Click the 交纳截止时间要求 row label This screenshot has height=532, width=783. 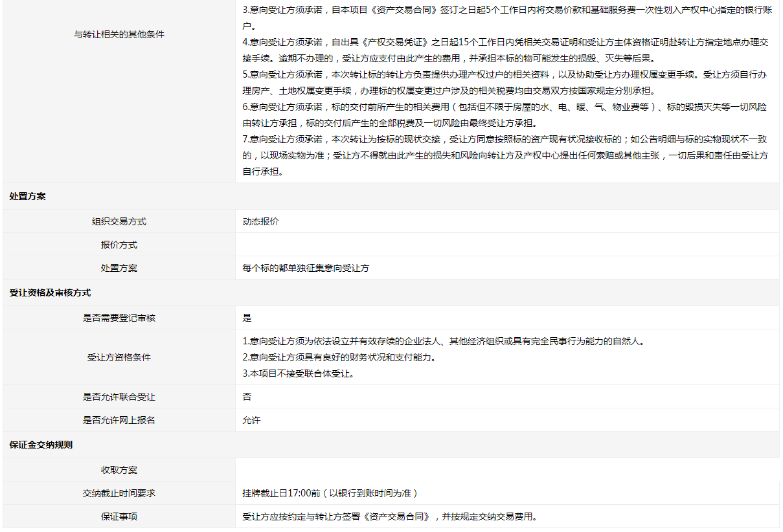pos(119,493)
